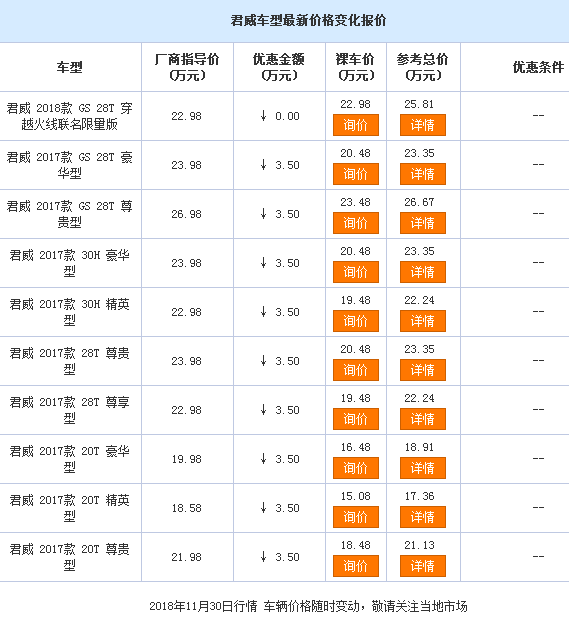View 详情 for the 17.36 total price
The width and height of the screenshot is (569, 623).
coord(423,517)
